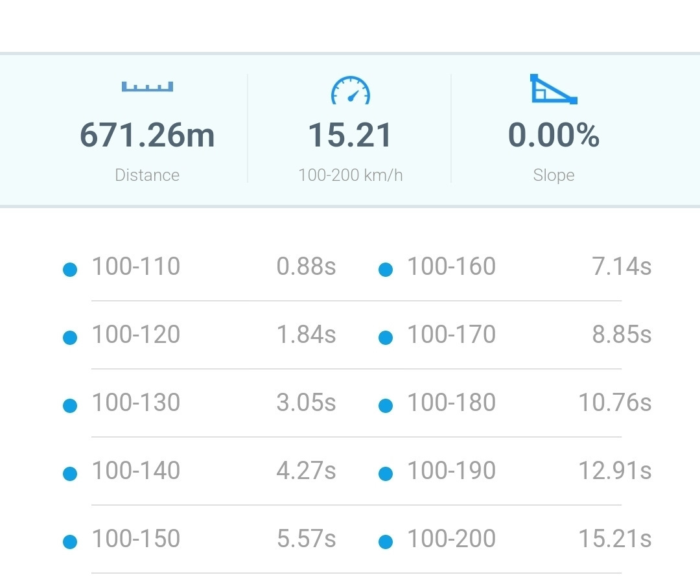Click the Distance label

click(147, 175)
